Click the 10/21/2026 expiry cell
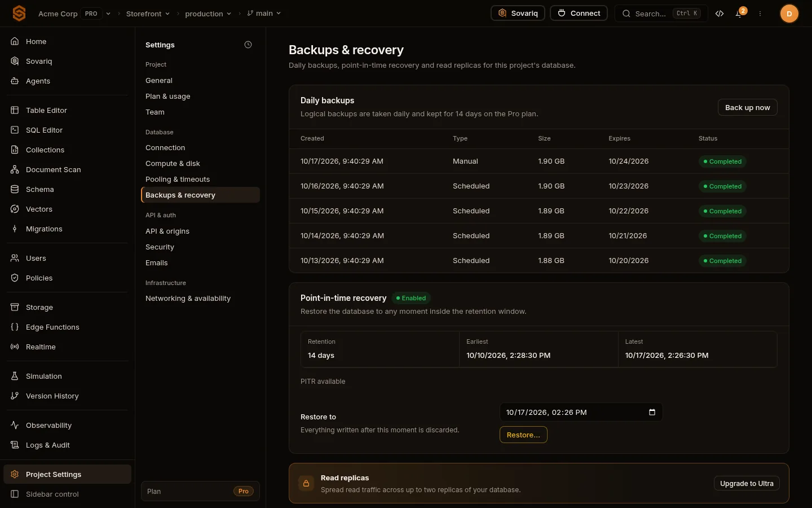Viewport: 812px width, 508px height. click(x=628, y=236)
